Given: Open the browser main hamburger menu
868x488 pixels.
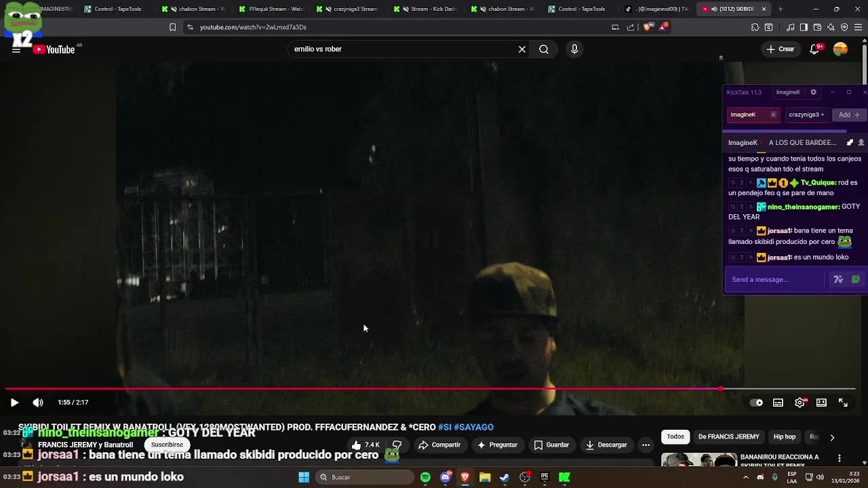Looking at the screenshot, I should (x=858, y=27).
